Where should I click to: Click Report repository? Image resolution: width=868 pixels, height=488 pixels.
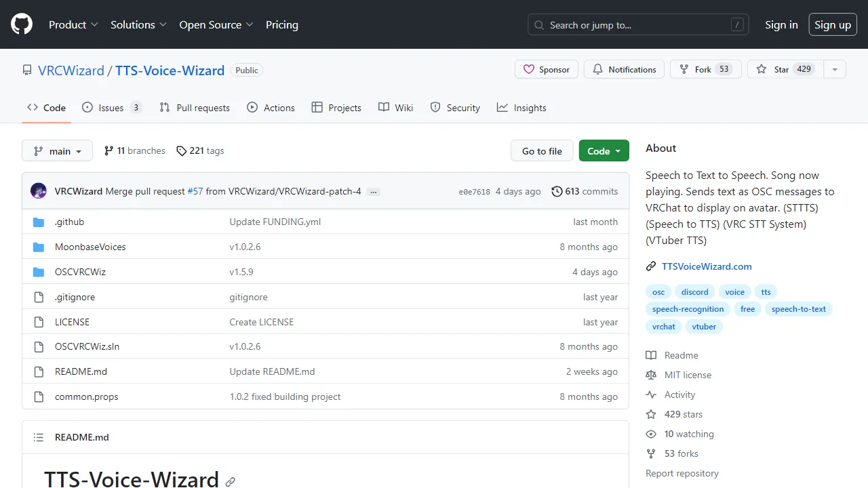(682, 473)
